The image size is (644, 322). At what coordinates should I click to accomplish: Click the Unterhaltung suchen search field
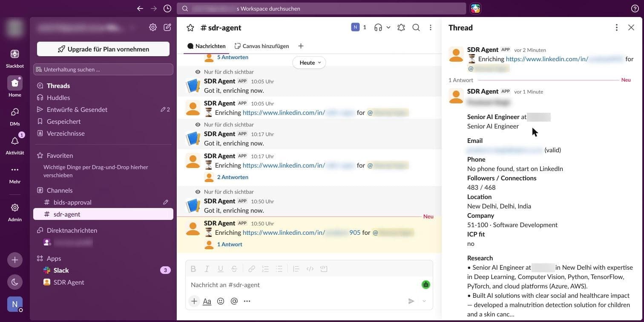point(103,69)
